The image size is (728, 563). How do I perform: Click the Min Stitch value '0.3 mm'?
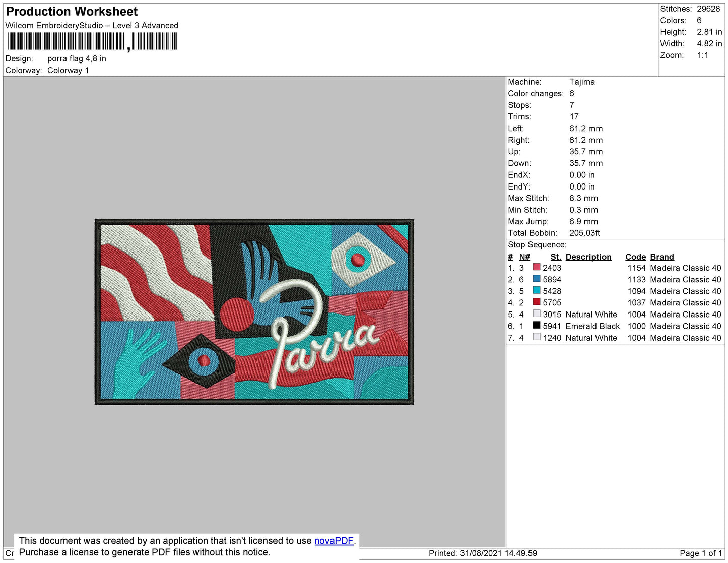click(x=584, y=210)
